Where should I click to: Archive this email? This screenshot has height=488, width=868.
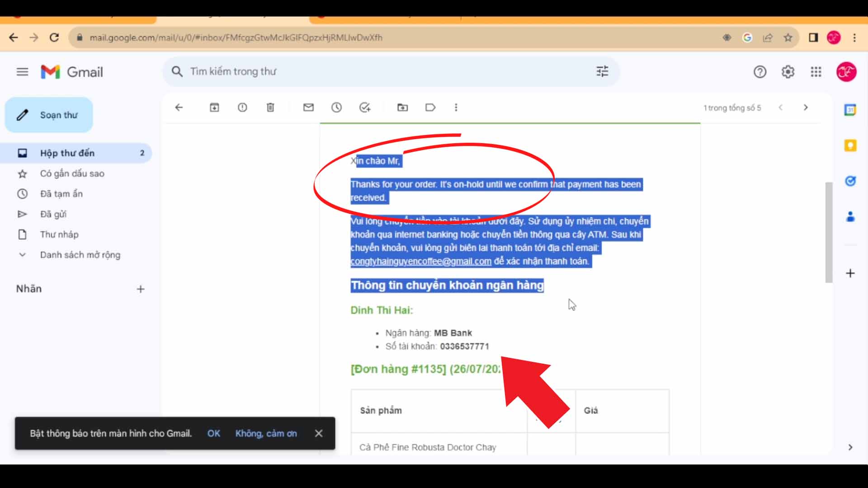pos(214,108)
